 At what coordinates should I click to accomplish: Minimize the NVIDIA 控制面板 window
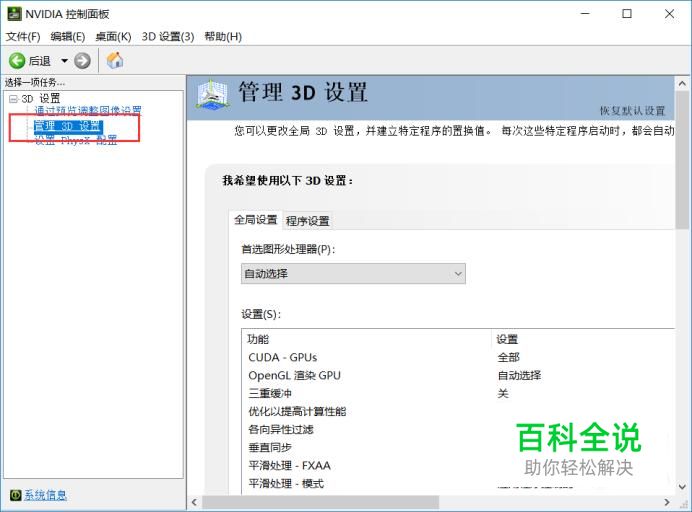click(x=585, y=14)
